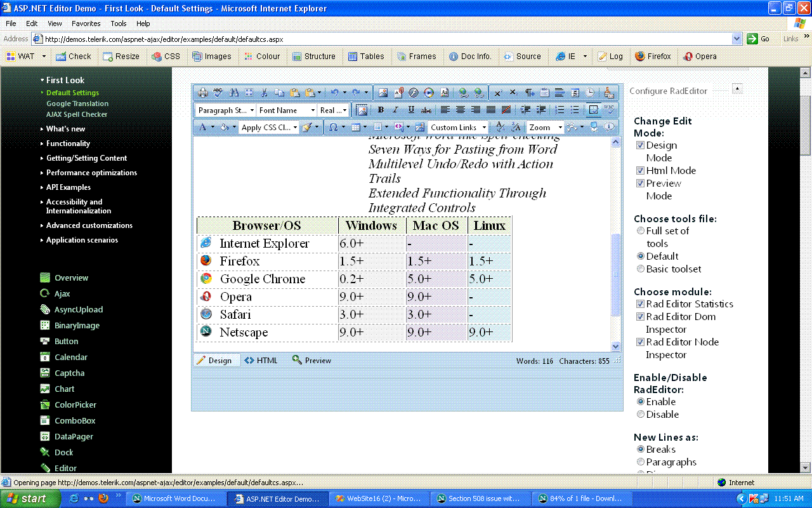Toggle italic formatting

pyautogui.click(x=395, y=110)
